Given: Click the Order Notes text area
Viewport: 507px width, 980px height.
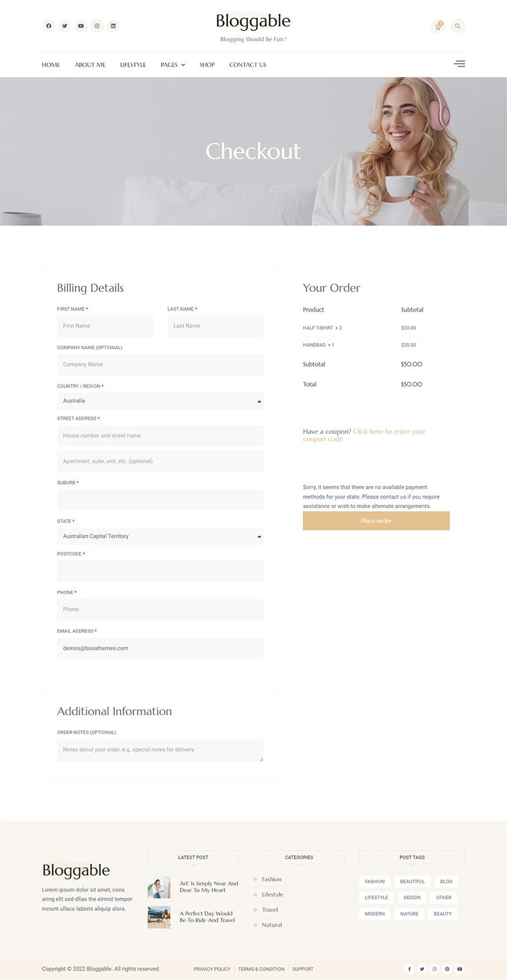Looking at the screenshot, I should point(160,750).
